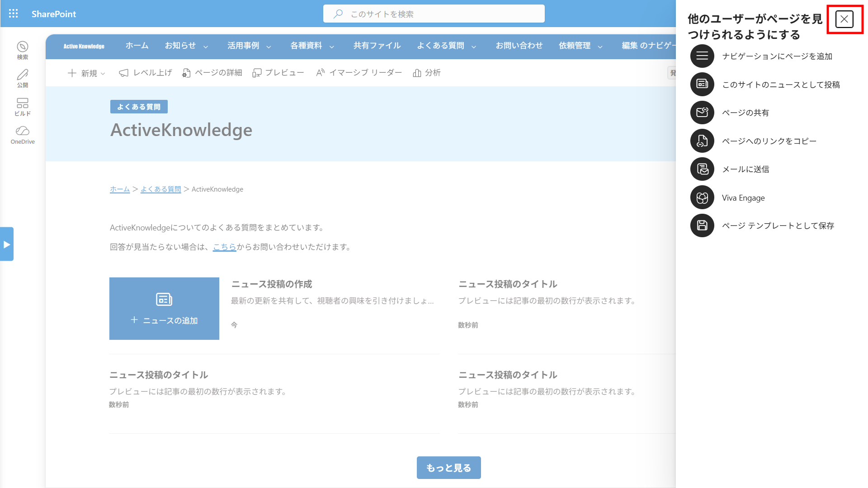Click the このサイトを検索 search field
868x488 pixels.
coord(434,14)
